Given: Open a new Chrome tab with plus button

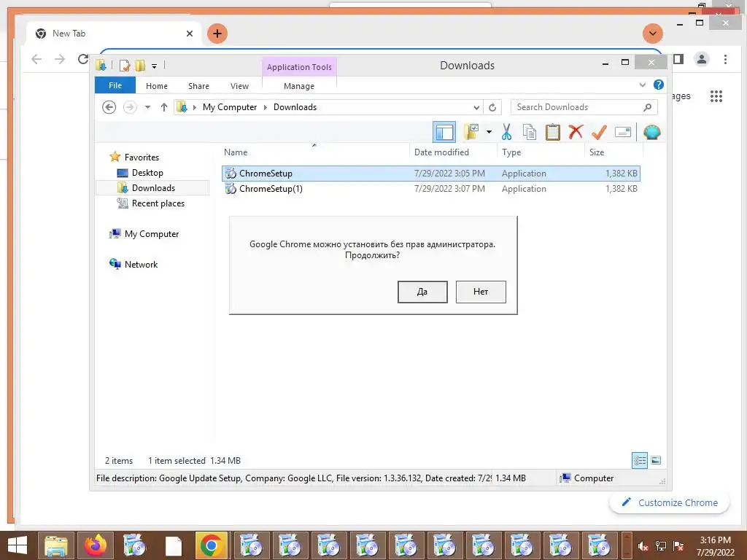Looking at the screenshot, I should click(x=217, y=34).
